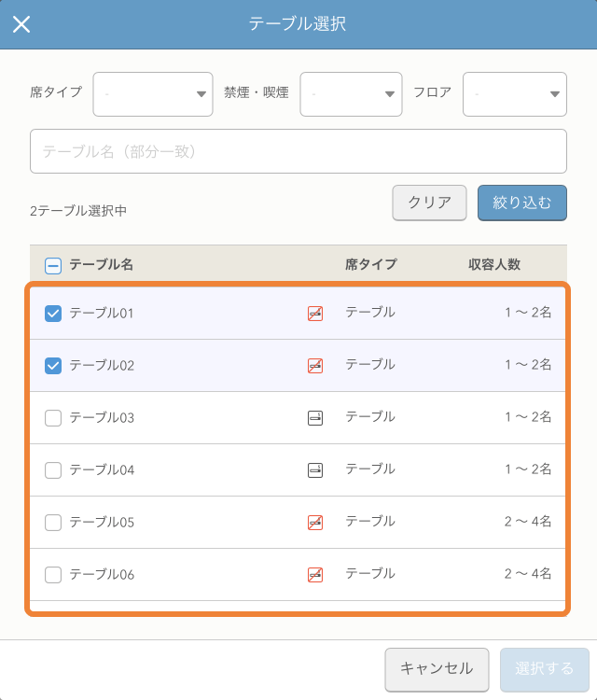Focus the テーブル名 search field
The image size is (597, 700).
[x=298, y=151]
